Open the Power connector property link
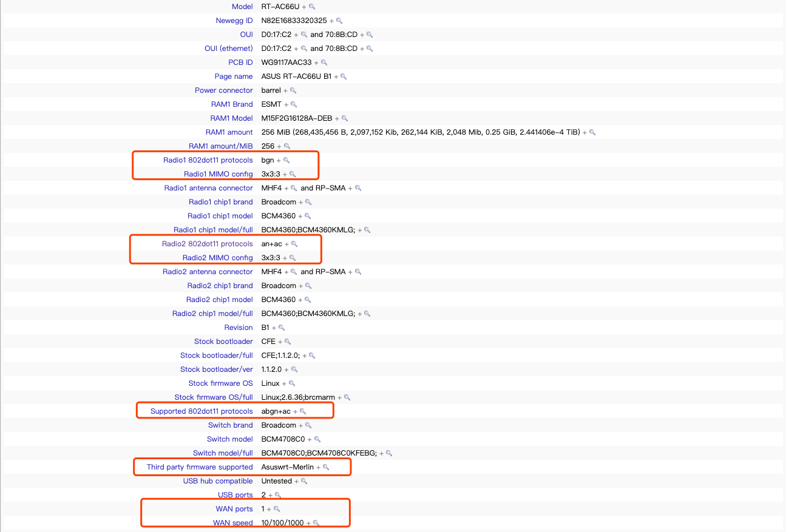Viewport: 786px width, 532px height. pyautogui.click(x=224, y=90)
